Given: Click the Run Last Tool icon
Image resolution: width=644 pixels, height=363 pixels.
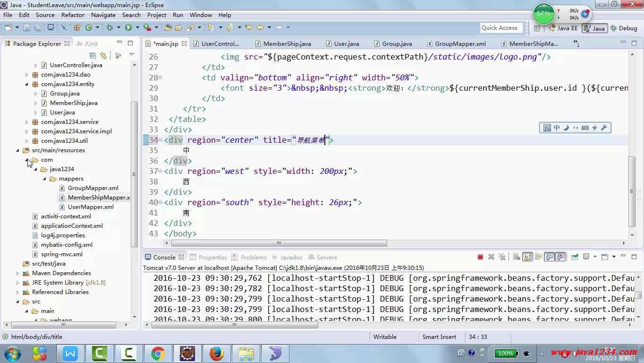Looking at the screenshot, I should point(147,28).
